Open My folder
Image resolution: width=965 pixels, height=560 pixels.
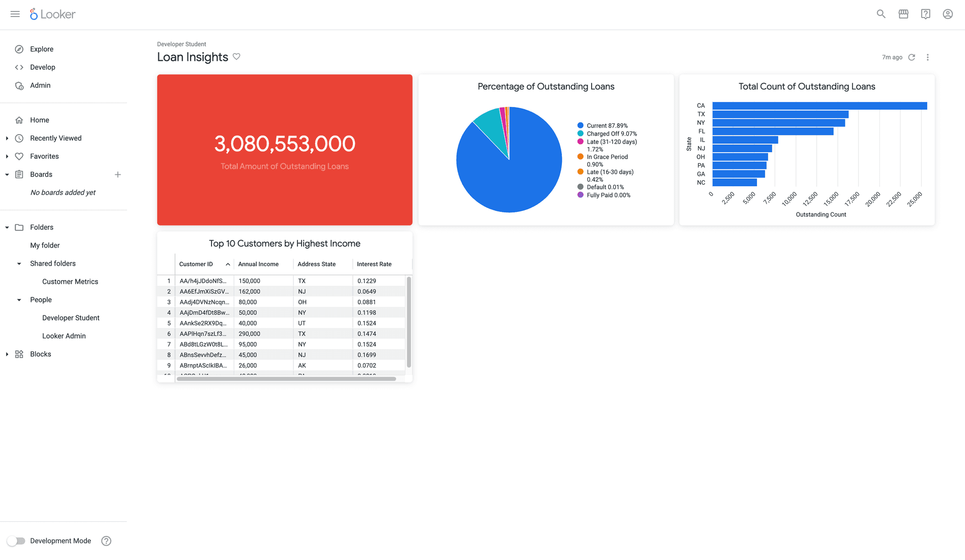pyautogui.click(x=45, y=246)
